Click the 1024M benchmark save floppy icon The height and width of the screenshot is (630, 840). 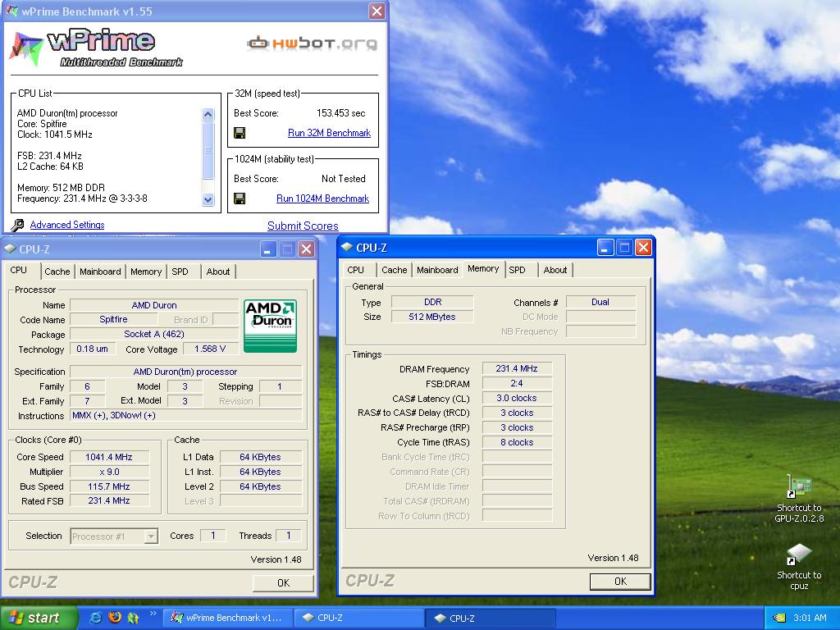[240, 199]
